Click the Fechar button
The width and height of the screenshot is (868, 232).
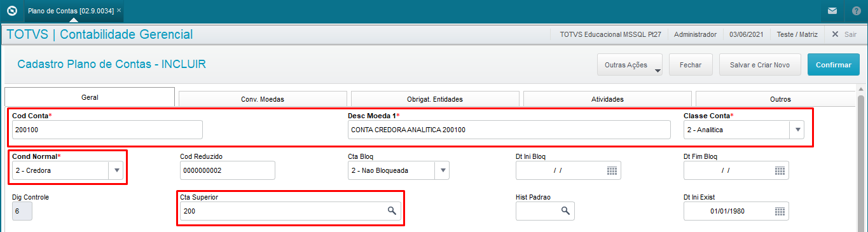pyautogui.click(x=691, y=65)
